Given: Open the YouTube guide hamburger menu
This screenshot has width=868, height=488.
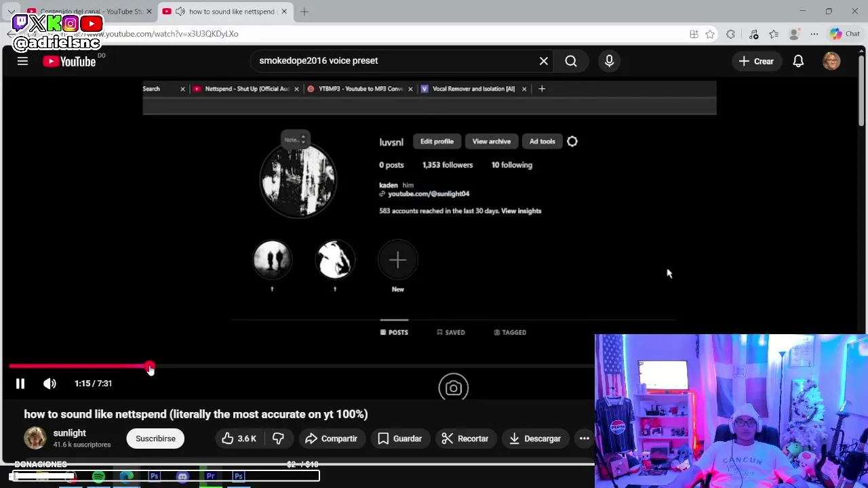Looking at the screenshot, I should [22, 61].
